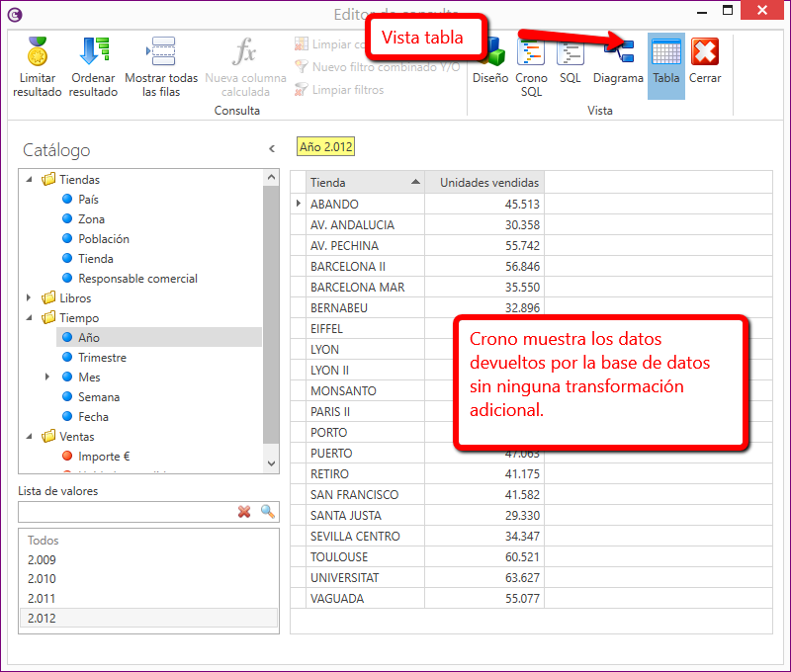Select Trimestre in the catalog tree
Screen dimensions: 791x672
102,358
